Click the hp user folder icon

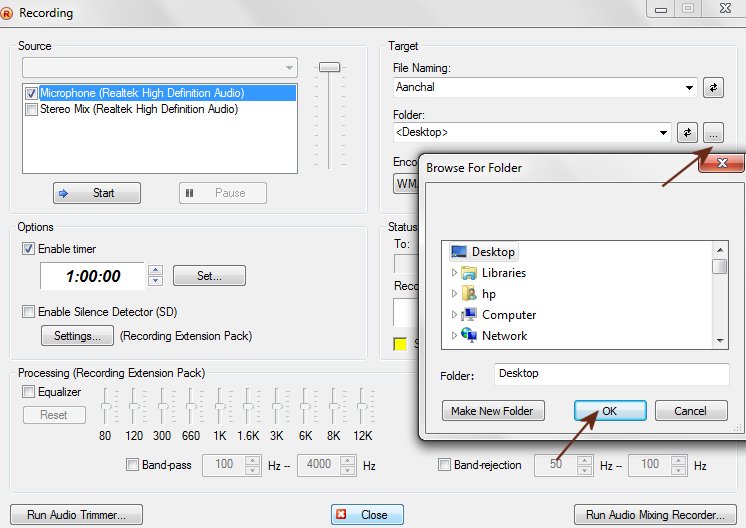click(x=469, y=293)
